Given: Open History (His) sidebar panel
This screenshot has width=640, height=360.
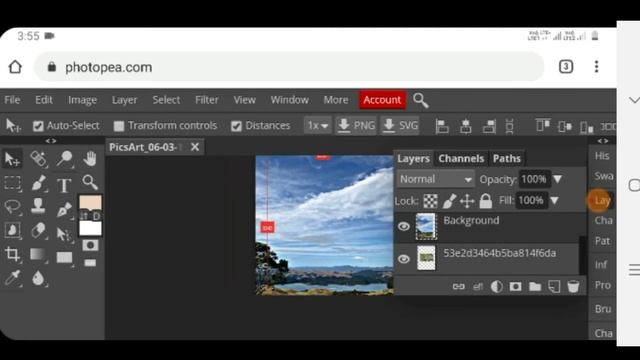Looking at the screenshot, I should pos(602,156).
